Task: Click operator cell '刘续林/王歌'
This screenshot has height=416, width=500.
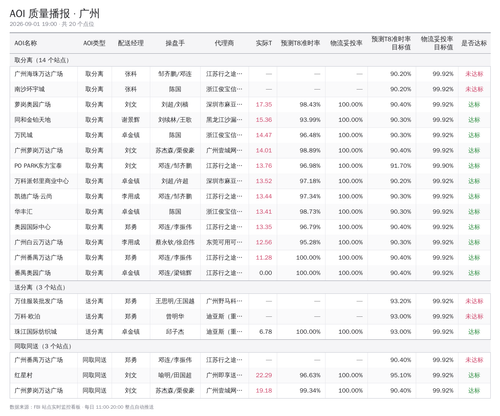Action: [175, 120]
